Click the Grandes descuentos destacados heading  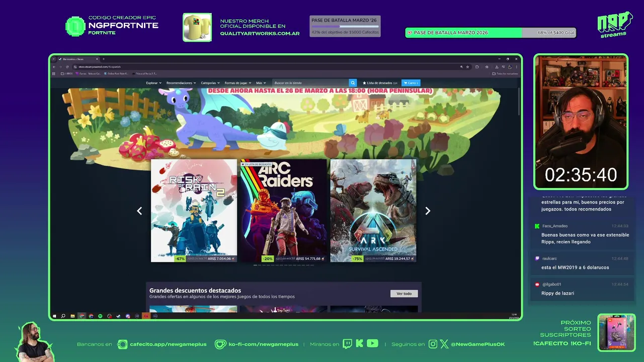click(195, 291)
